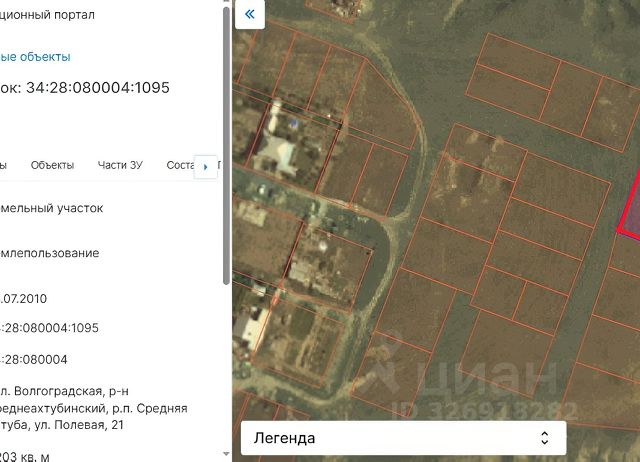
Task: Open the Легенда dropdown
Action: click(x=403, y=438)
